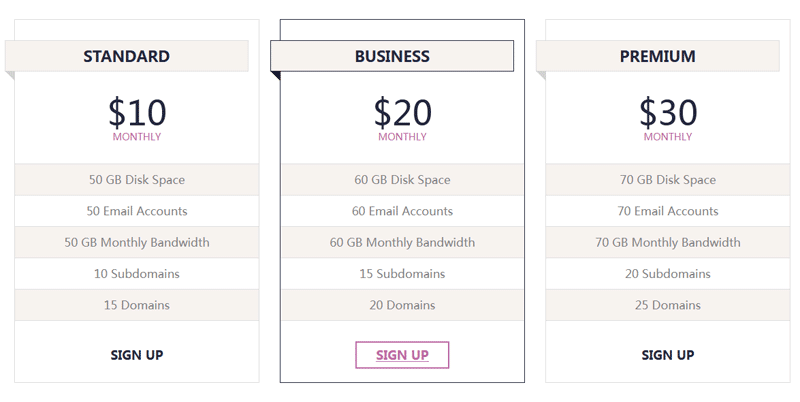The height and width of the screenshot is (402, 800).
Task: Select the 60 Email Accounts row
Action: tap(402, 211)
